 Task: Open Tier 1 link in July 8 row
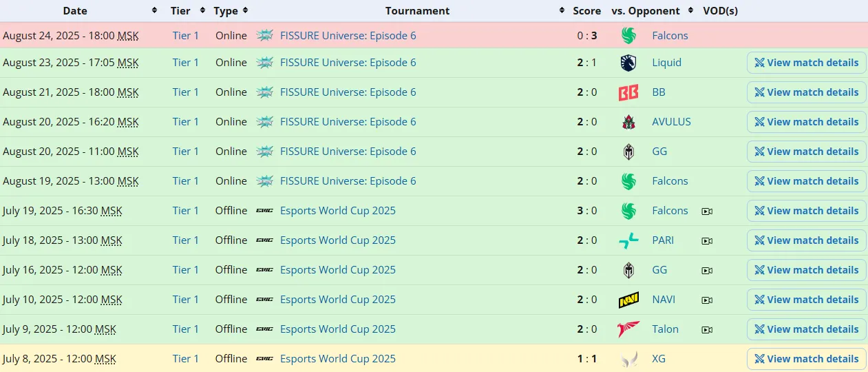tap(186, 359)
